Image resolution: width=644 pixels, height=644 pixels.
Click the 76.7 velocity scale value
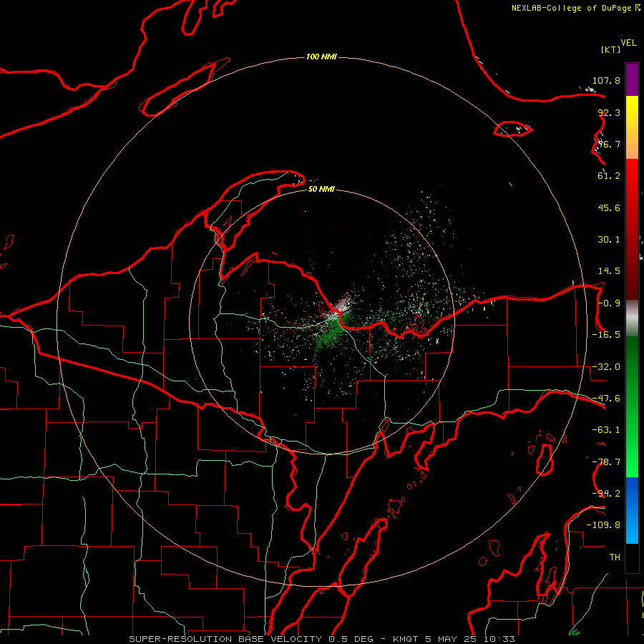(x=609, y=144)
